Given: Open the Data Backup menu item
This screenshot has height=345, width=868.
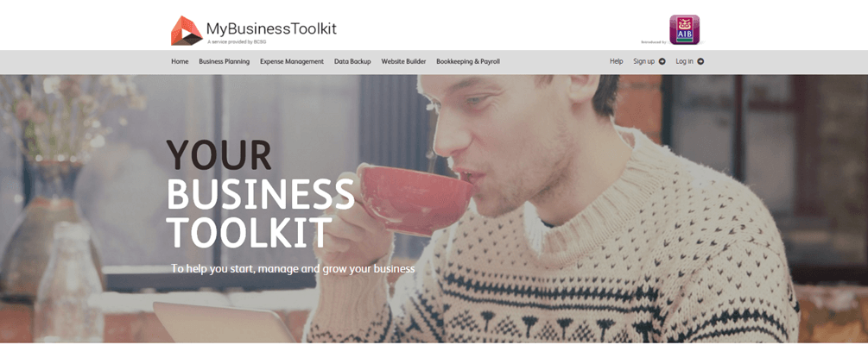Looking at the screenshot, I should pyautogui.click(x=352, y=61).
